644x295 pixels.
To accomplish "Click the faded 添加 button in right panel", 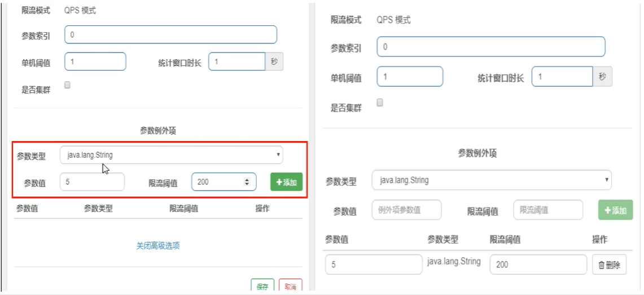I will pyautogui.click(x=615, y=210).
